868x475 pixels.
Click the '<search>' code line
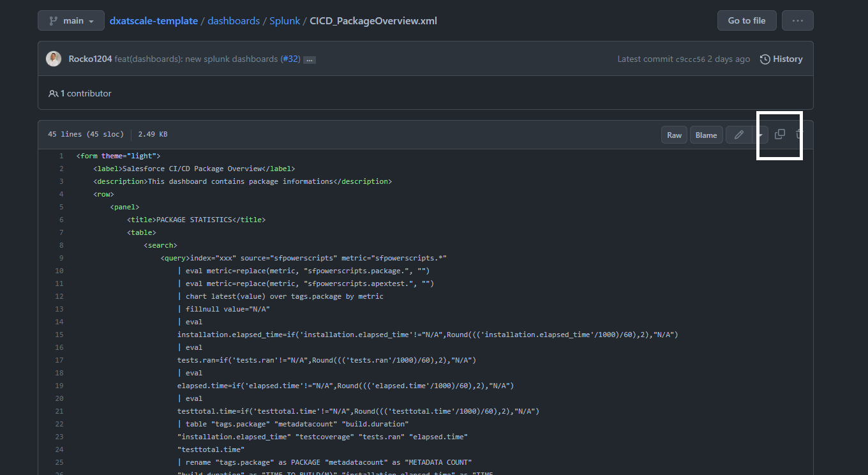coord(160,245)
